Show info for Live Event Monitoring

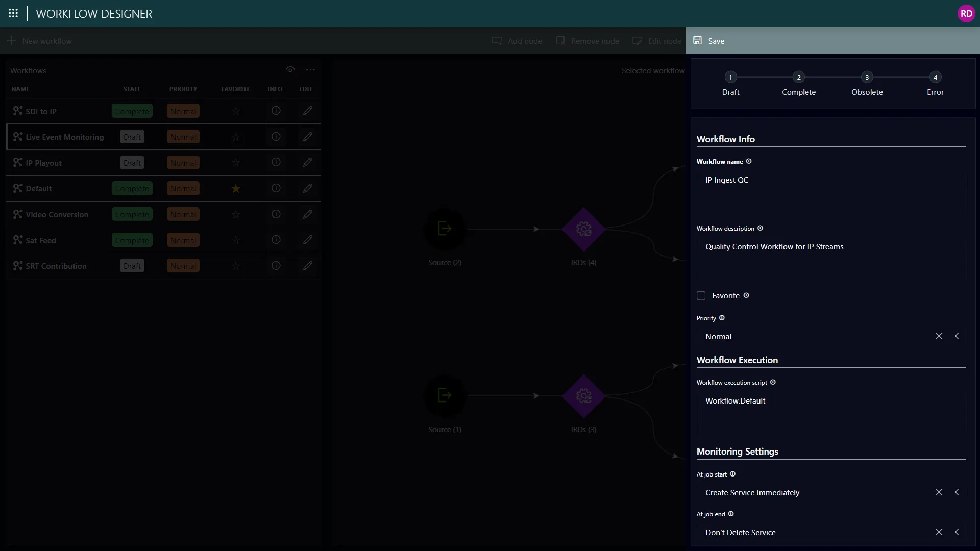(276, 137)
